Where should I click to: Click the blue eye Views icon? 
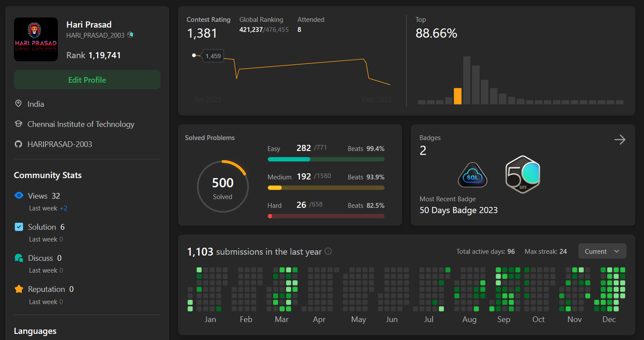(19, 196)
